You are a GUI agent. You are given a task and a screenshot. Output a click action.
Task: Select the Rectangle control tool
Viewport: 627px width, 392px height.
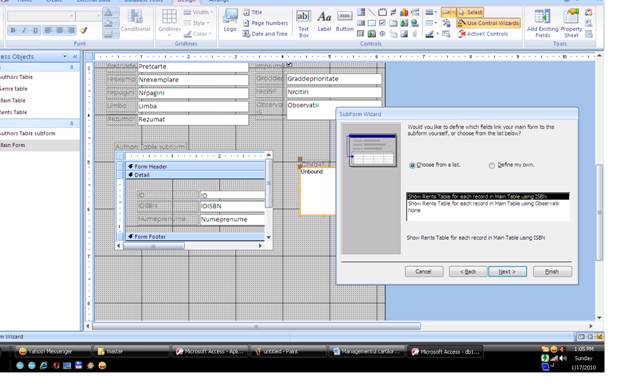(372, 23)
